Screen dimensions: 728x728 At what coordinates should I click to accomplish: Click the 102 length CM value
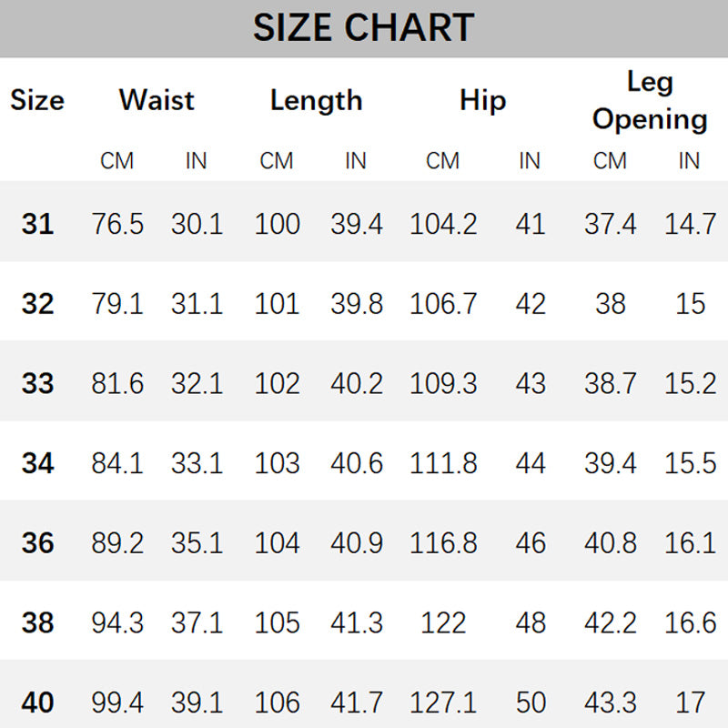coord(277,384)
